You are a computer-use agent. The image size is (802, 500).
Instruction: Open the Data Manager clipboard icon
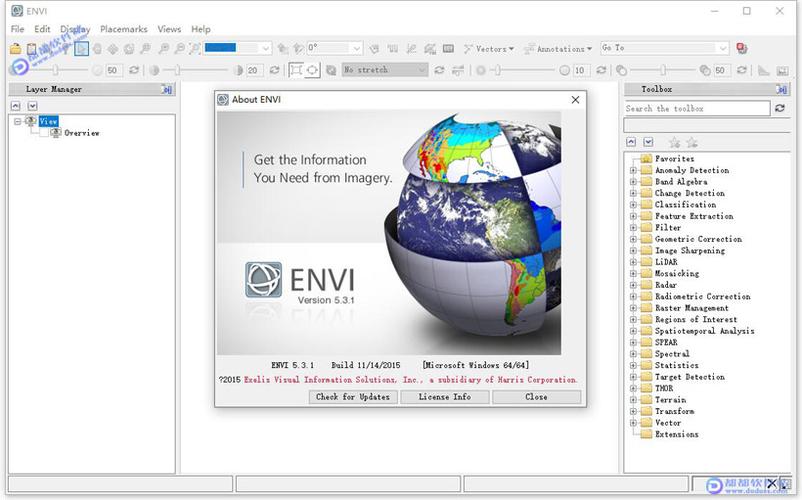tap(32, 49)
